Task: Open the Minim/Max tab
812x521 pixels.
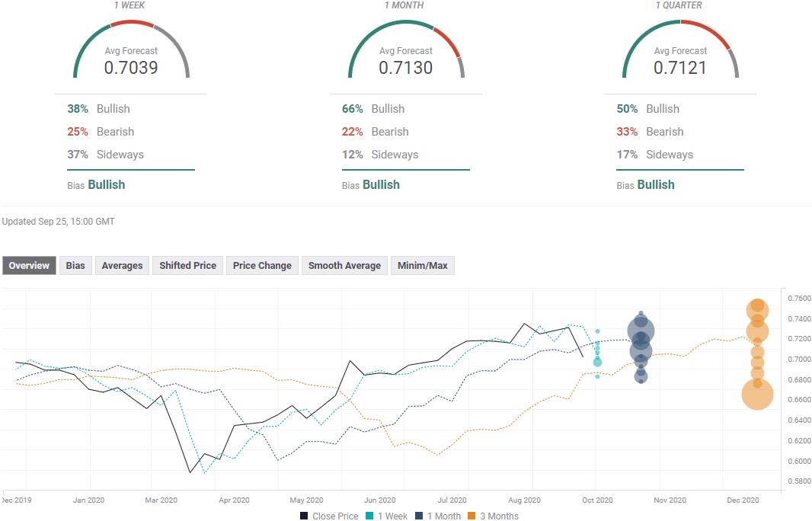Action: [x=423, y=266]
